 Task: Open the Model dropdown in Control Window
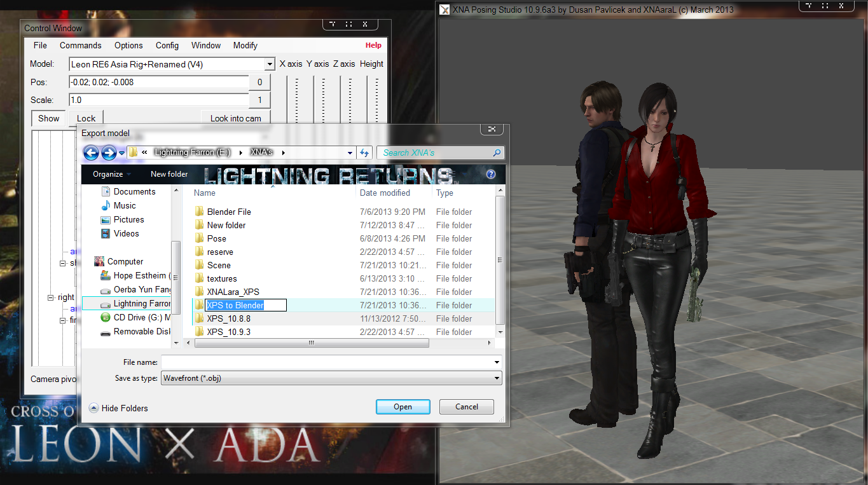(270, 64)
